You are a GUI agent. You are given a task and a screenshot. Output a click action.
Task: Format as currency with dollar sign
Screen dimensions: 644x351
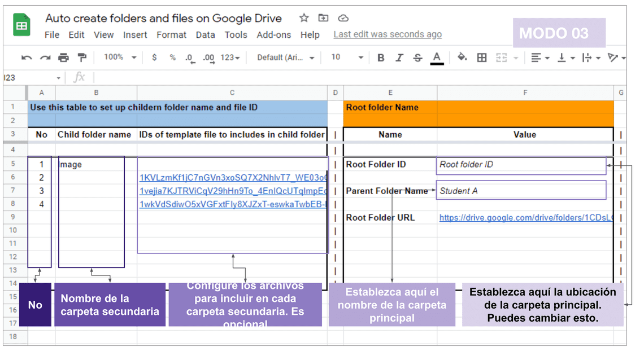[154, 58]
